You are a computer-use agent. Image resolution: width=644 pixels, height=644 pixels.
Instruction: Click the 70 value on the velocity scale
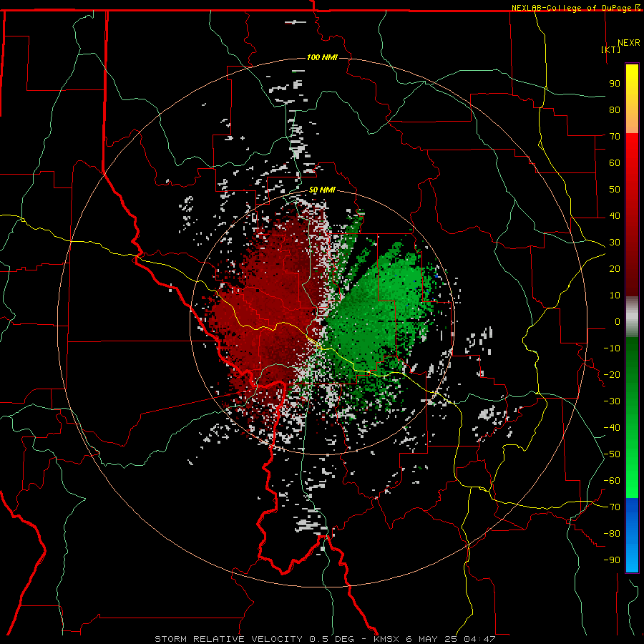(x=615, y=137)
